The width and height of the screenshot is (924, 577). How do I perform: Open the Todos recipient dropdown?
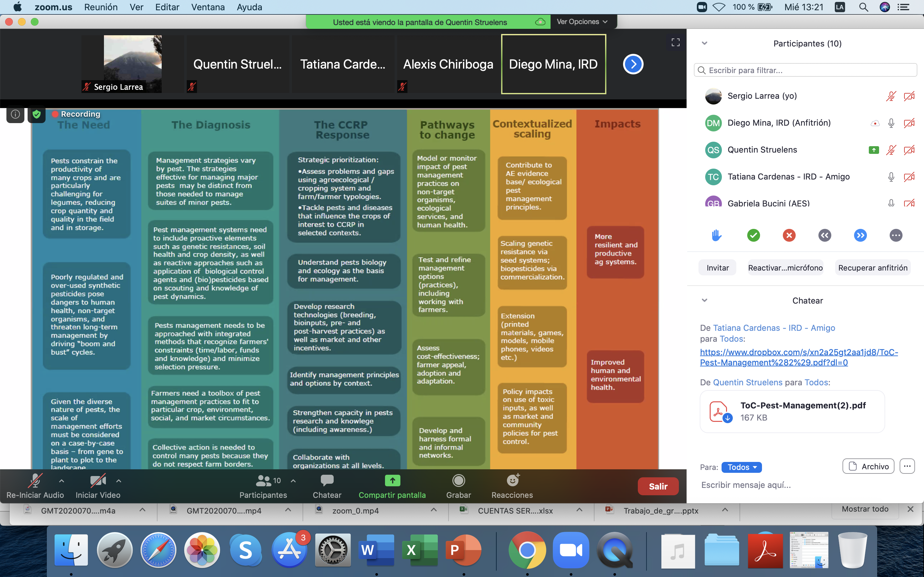741,467
